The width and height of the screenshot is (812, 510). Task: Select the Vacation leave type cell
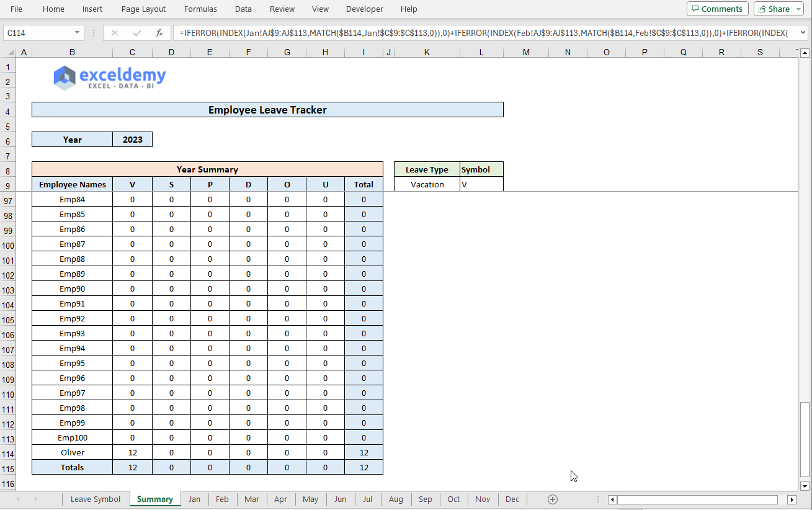(427, 184)
